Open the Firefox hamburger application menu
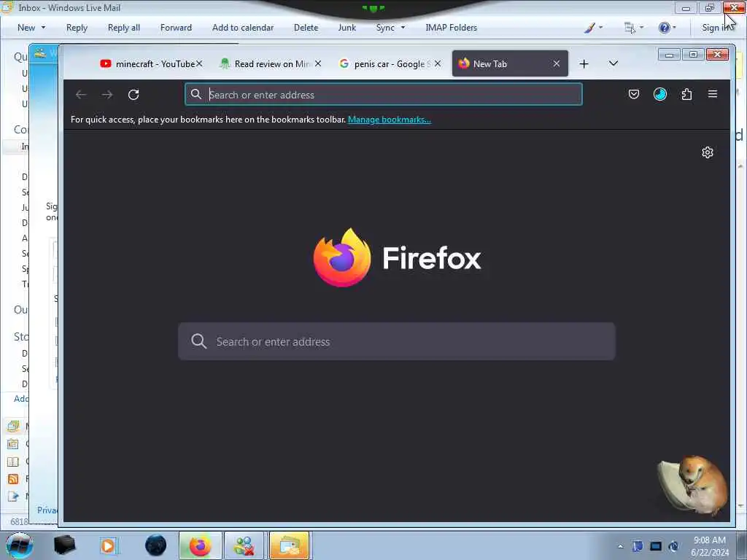 click(x=713, y=94)
